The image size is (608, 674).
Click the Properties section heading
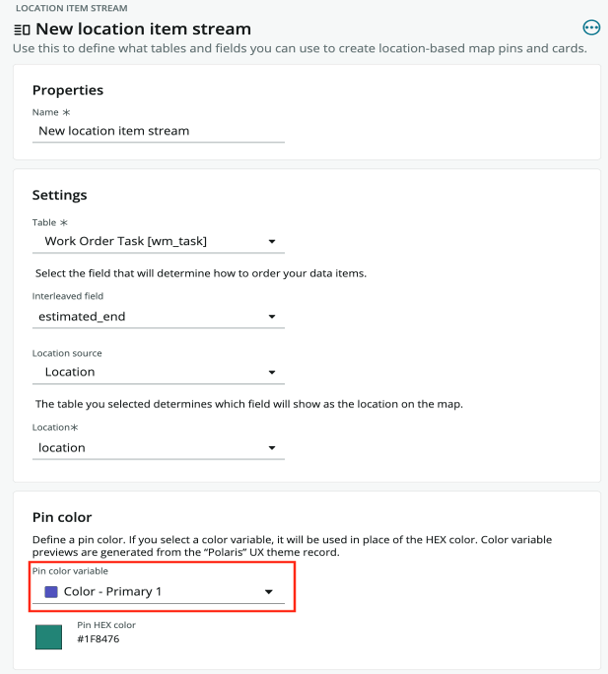pyautogui.click(x=68, y=90)
